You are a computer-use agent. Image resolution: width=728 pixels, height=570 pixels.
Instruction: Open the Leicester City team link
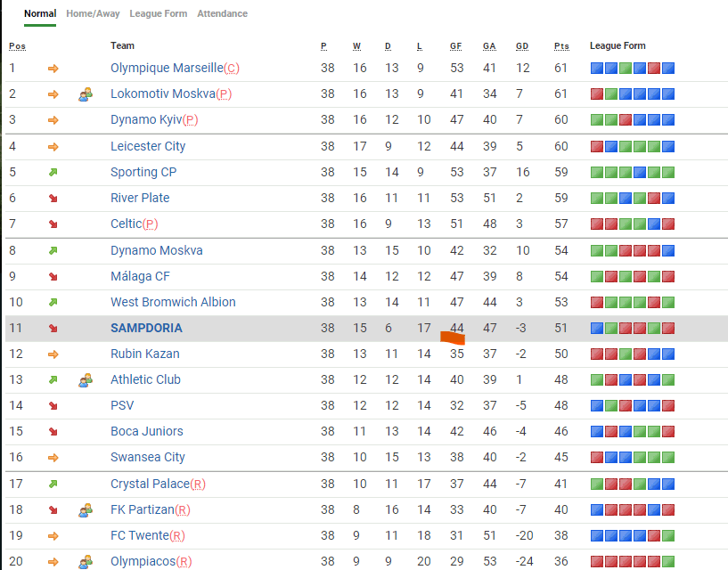148,146
